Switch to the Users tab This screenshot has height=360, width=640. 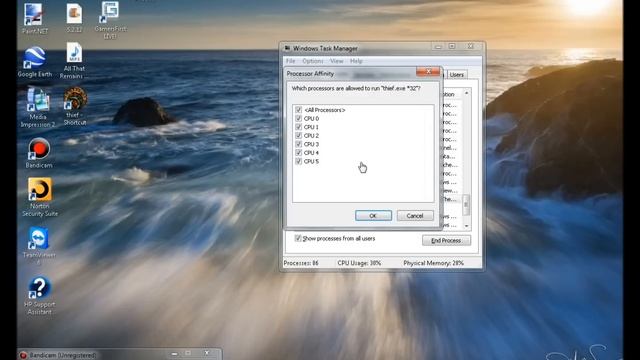[x=456, y=75]
